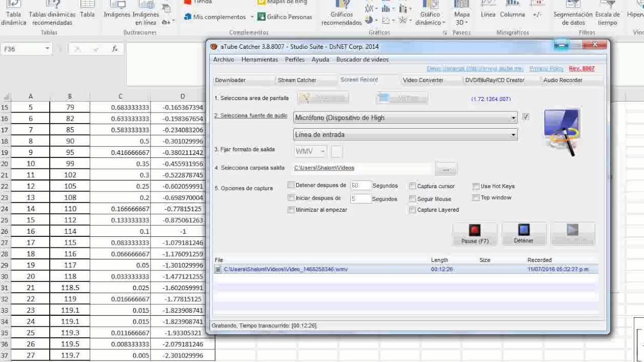Expand the Excel Name Box dropdown arrow

tap(47, 49)
